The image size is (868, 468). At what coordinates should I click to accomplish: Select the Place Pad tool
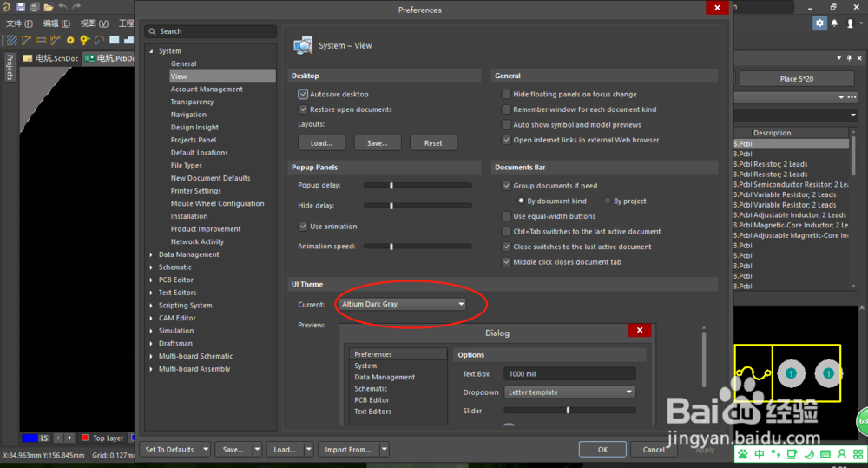[x=70, y=40]
